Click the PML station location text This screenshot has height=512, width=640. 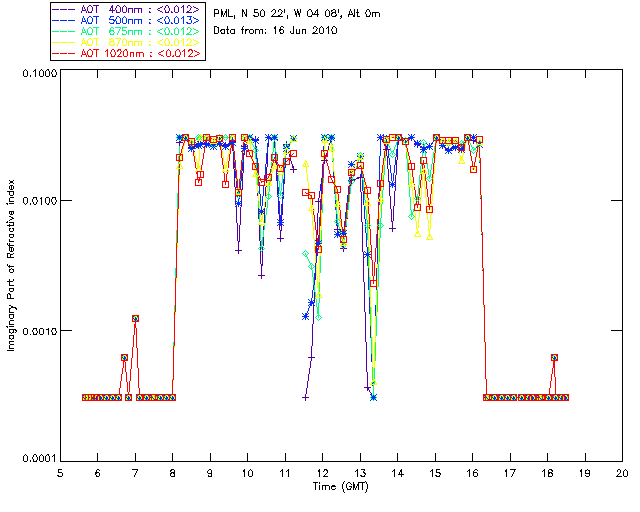click(297, 14)
